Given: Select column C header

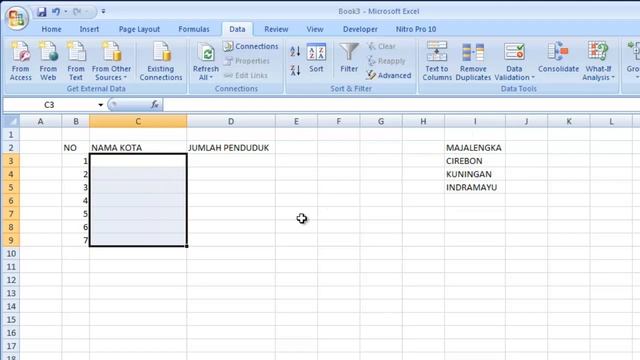Looking at the screenshot, I should pyautogui.click(x=138, y=121).
